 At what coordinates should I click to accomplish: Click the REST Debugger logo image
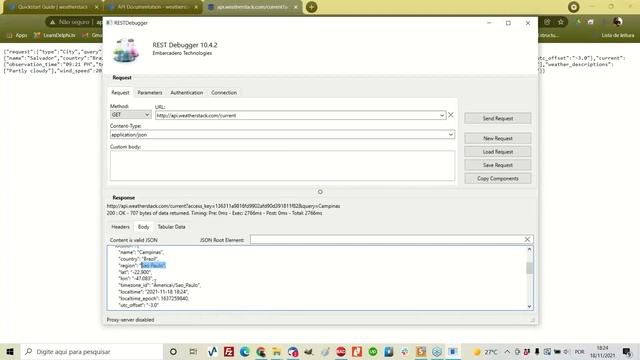pos(126,50)
